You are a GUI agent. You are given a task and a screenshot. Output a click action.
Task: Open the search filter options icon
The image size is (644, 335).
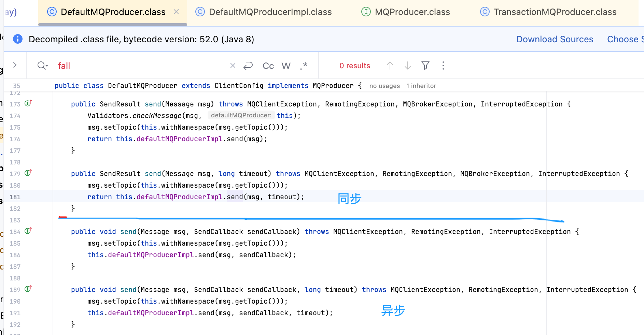(x=425, y=65)
